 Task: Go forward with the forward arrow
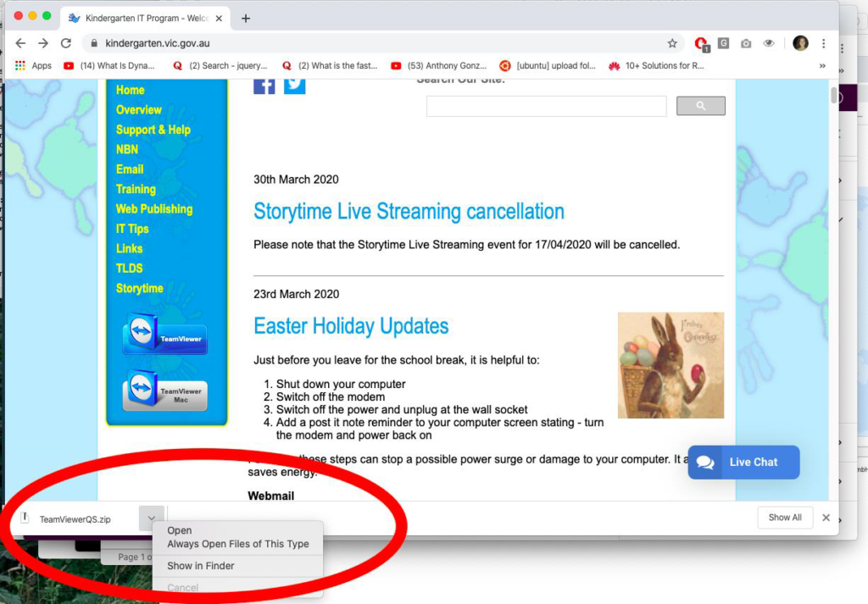click(43, 43)
